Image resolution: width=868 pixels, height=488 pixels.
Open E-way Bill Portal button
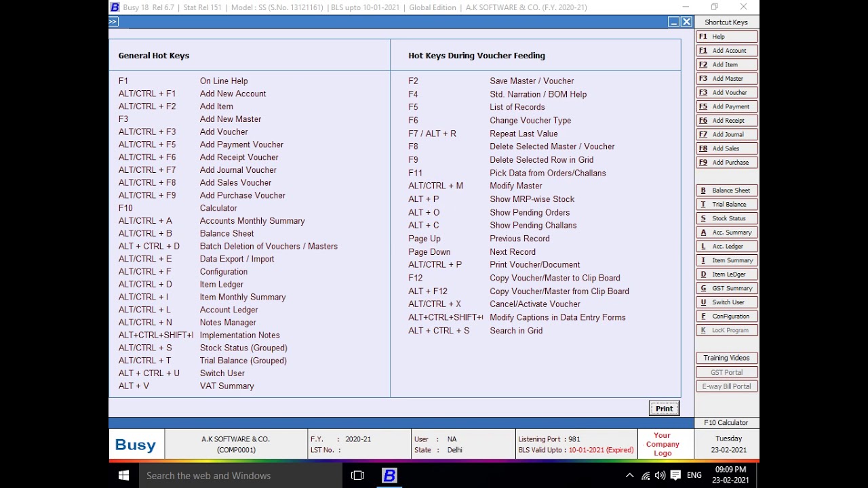(726, 386)
